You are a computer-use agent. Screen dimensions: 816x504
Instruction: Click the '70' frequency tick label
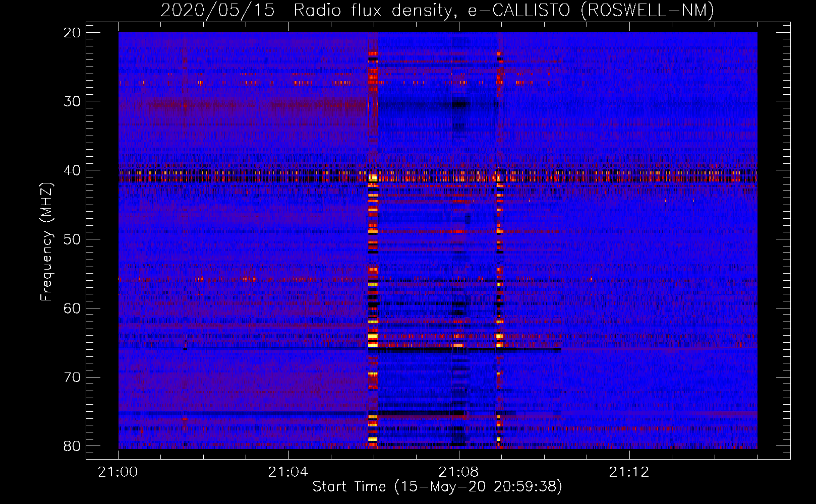[73, 377]
